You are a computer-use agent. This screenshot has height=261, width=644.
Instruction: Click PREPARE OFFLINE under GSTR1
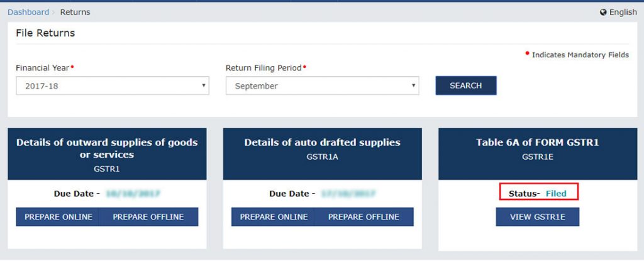tap(148, 217)
